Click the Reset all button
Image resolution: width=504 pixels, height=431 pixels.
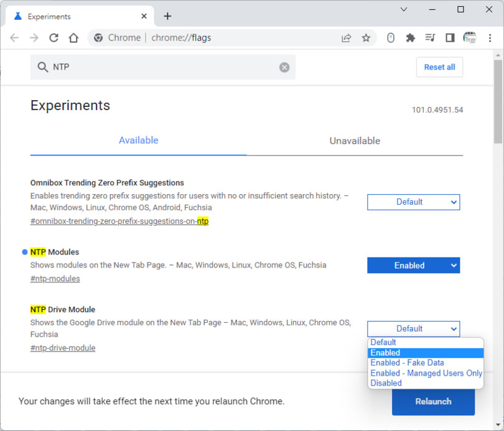pyautogui.click(x=439, y=67)
